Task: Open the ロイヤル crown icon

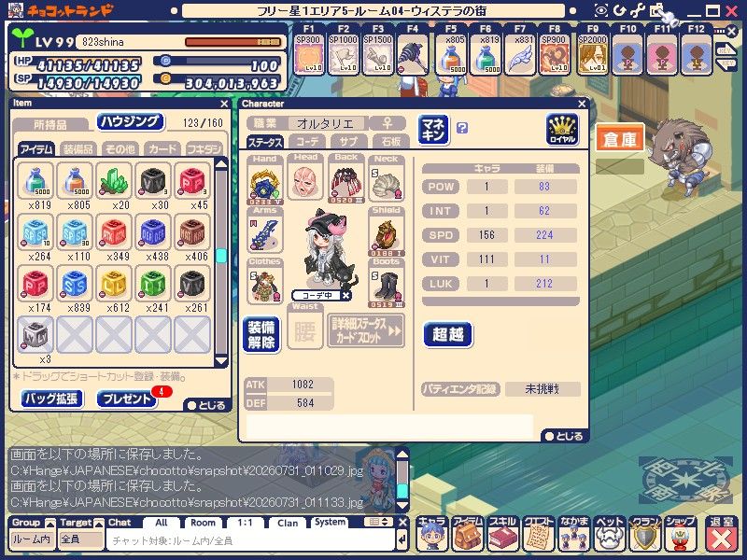Action: pyautogui.click(x=562, y=129)
